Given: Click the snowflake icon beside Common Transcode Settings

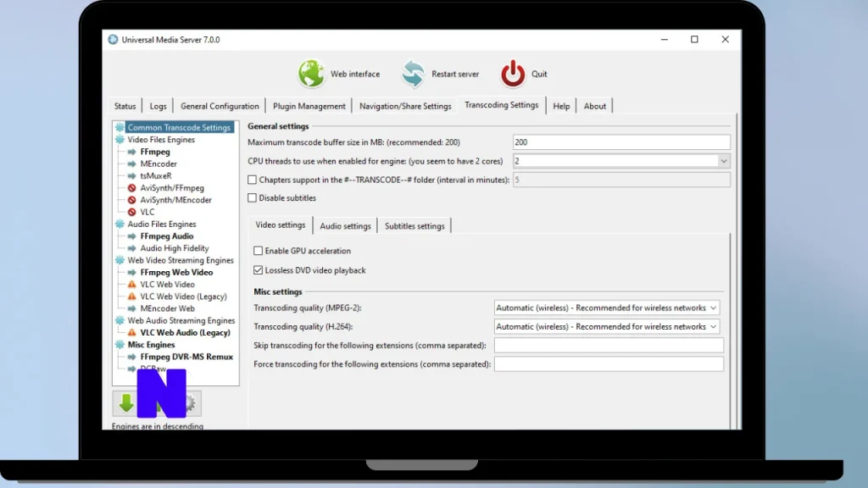Looking at the screenshot, I should click(120, 127).
